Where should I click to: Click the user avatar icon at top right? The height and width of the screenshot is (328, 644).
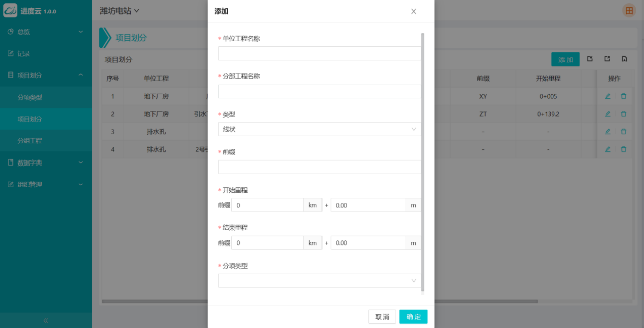click(x=629, y=11)
